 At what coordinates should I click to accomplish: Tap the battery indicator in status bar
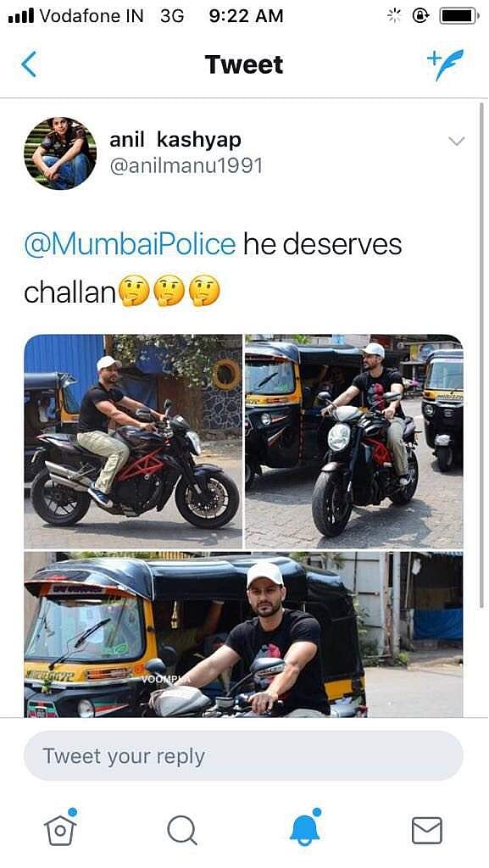coord(459,15)
